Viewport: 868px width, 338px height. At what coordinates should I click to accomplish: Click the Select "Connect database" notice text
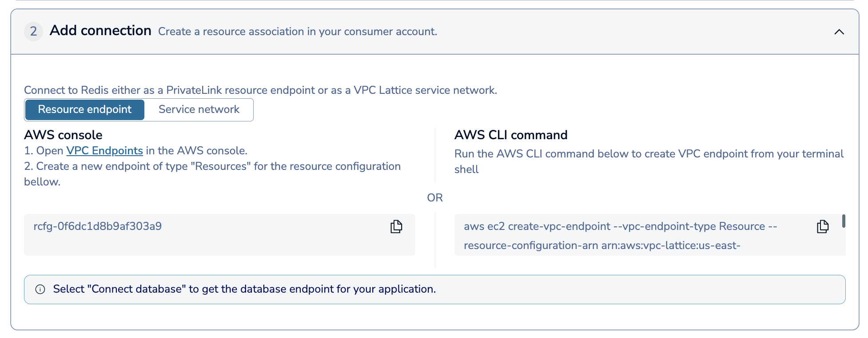pos(244,289)
